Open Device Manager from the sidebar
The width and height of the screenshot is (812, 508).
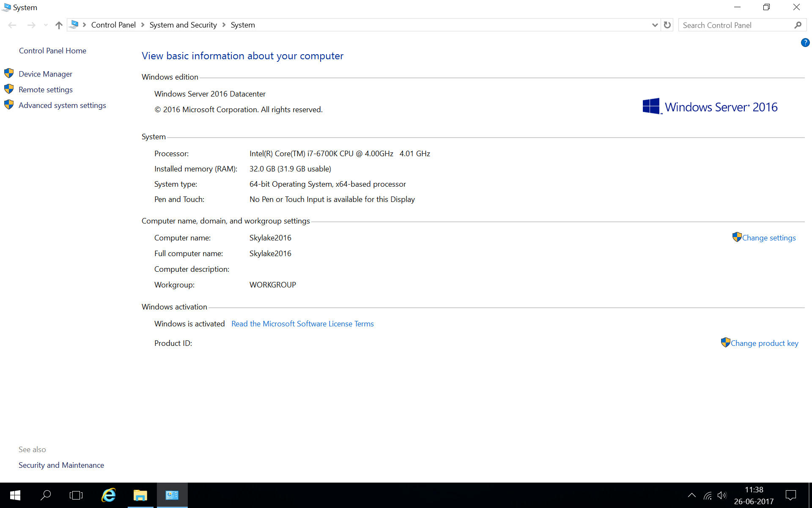point(45,74)
